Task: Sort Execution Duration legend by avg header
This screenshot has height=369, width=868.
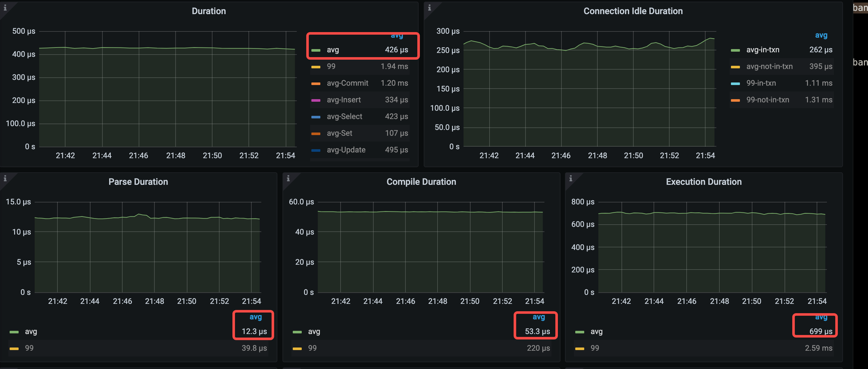Action: [821, 317]
